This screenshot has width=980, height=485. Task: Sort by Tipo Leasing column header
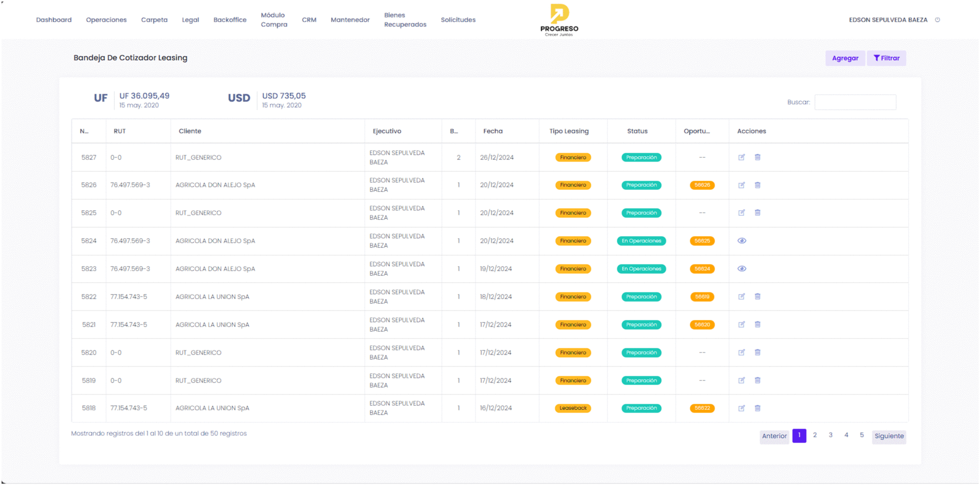(x=573, y=131)
